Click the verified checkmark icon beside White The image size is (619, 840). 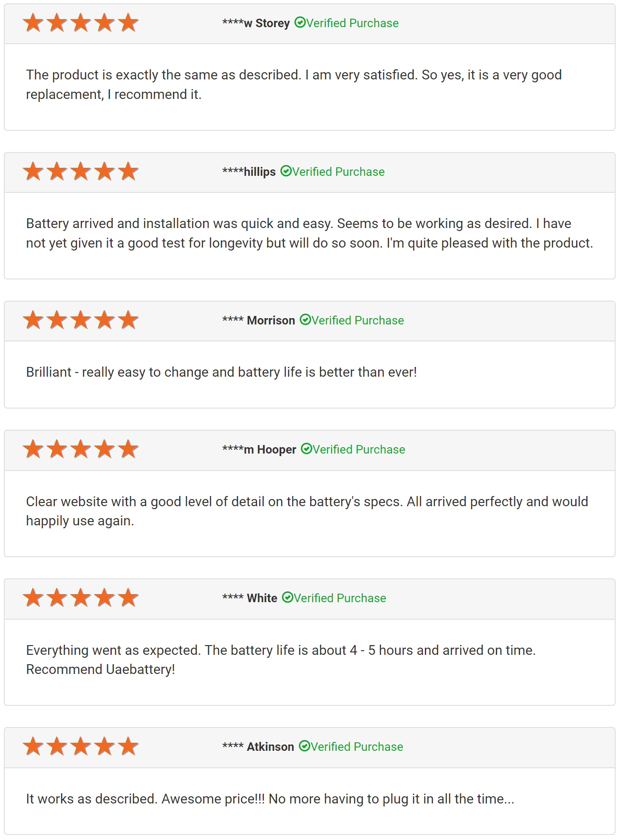click(288, 598)
